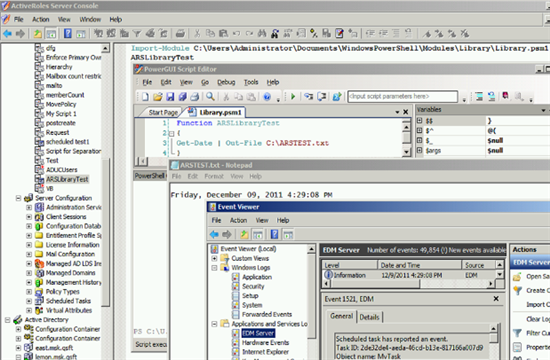This screenshot has width=550, height=360.
Task: Click the Save All icon in PowerGUI toolbar
Action: (182, 96)
